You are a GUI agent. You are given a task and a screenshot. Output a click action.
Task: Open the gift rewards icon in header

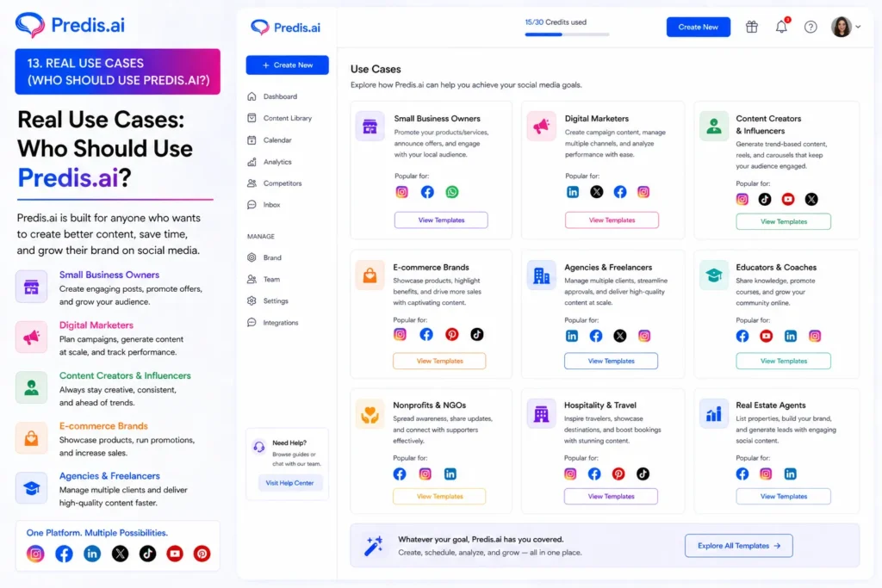pyautogui.click(x=751, y=27)
